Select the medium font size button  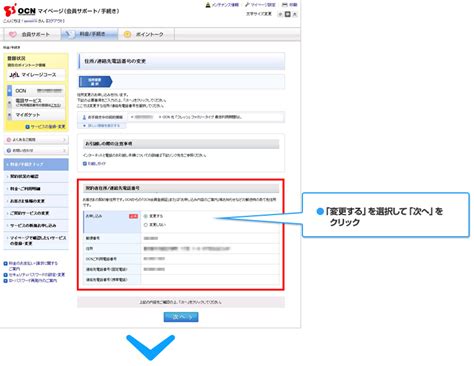pos(288,14)
